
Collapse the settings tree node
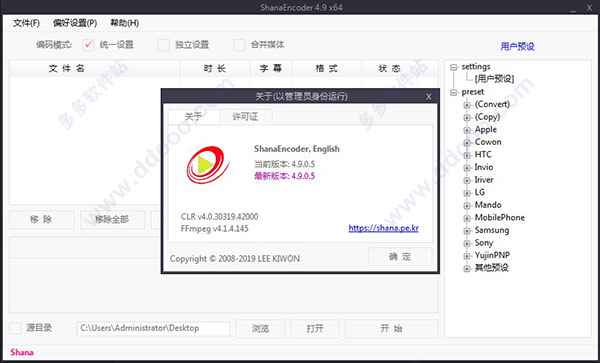tap(454, 67)
